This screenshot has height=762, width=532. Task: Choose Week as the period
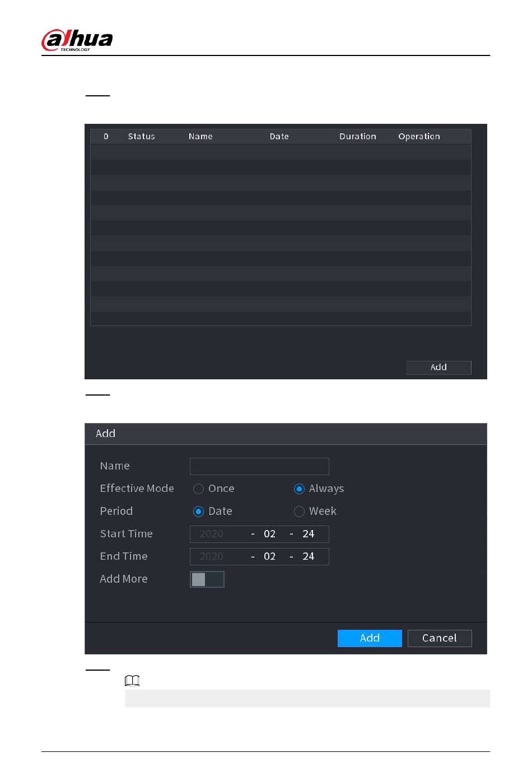coord(299,512)
